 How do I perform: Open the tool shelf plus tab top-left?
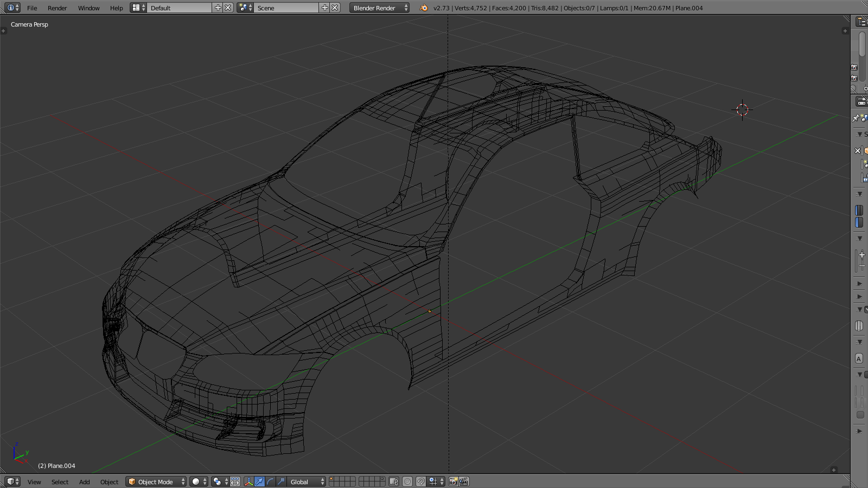tap(3, 31)
